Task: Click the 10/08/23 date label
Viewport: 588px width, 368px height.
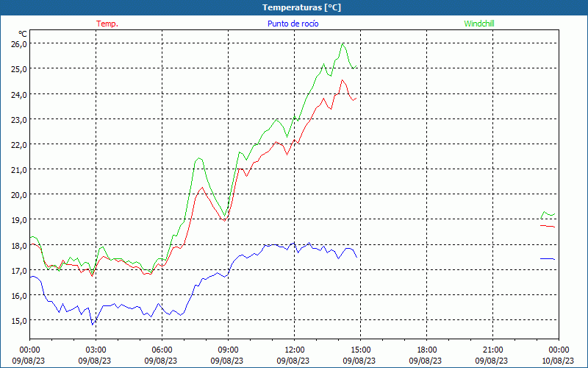Action: coord(558,361)
